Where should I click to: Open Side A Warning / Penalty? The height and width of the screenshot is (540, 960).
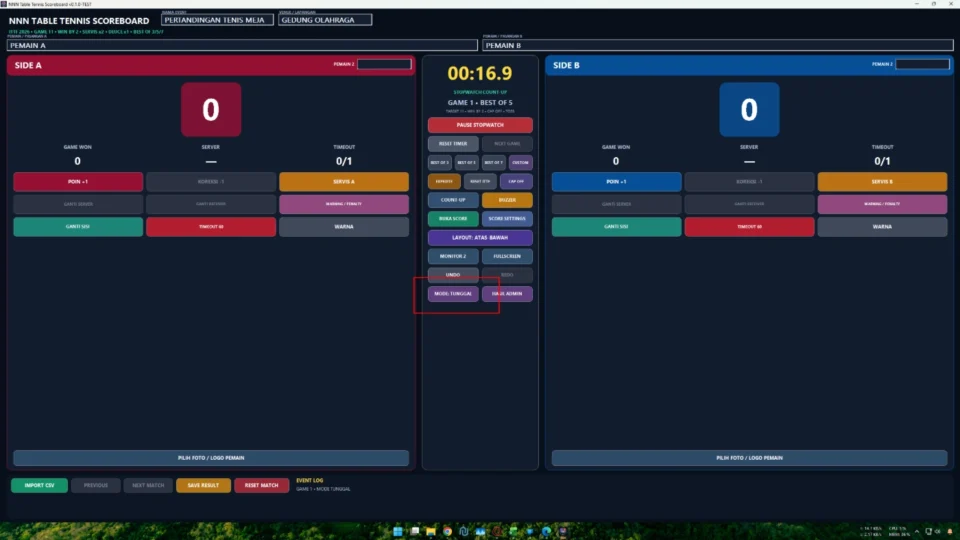tap(344, 204)
